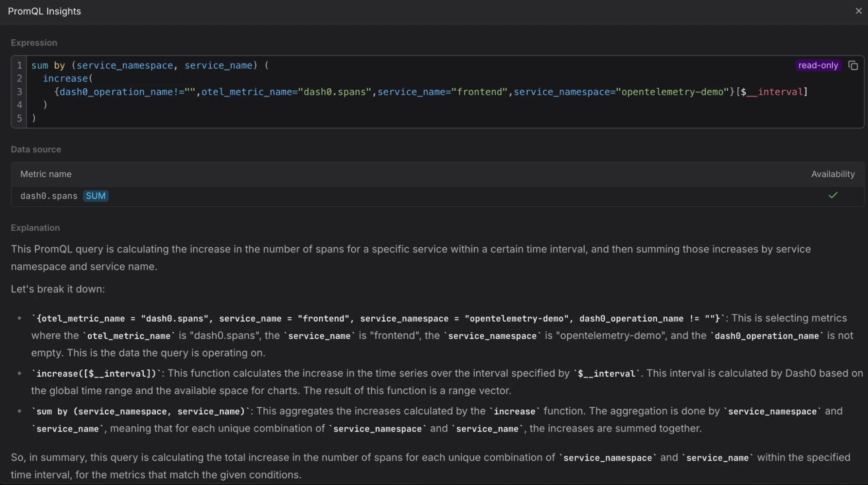
Task: Click the 'increase([$__interval])' code in explanation bullet
Action: 96,374
